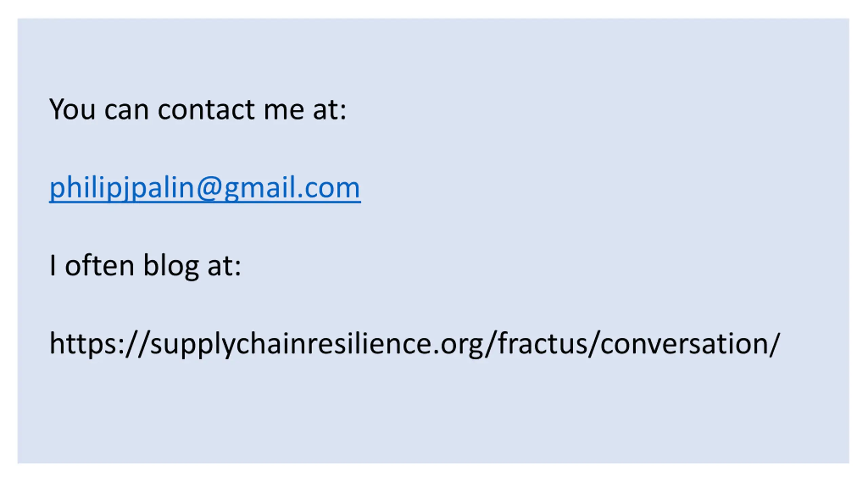Click "philipjpalin" in the email address
Screen dimensions: 868x488
pos(121,188)
